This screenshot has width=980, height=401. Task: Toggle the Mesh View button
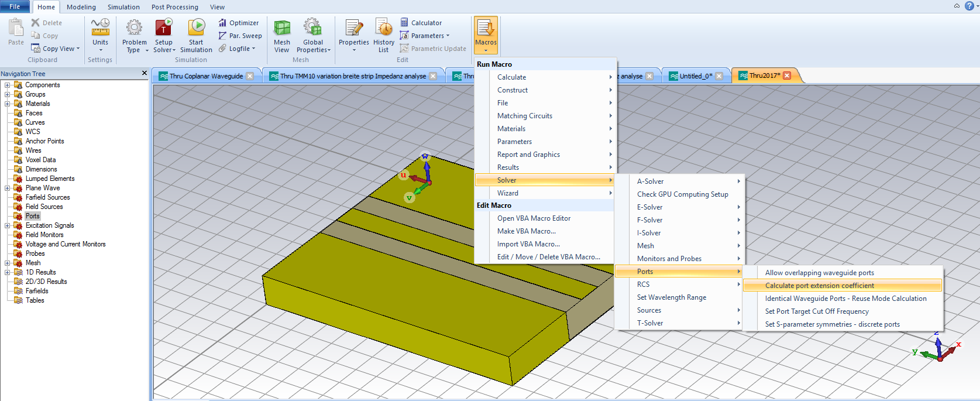pyautogui.click(x=282, y=36)
